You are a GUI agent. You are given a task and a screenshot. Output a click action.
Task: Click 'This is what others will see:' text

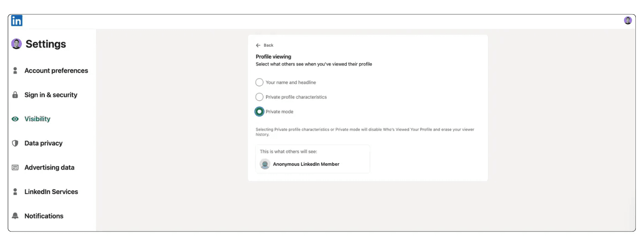tap(288, 152)
